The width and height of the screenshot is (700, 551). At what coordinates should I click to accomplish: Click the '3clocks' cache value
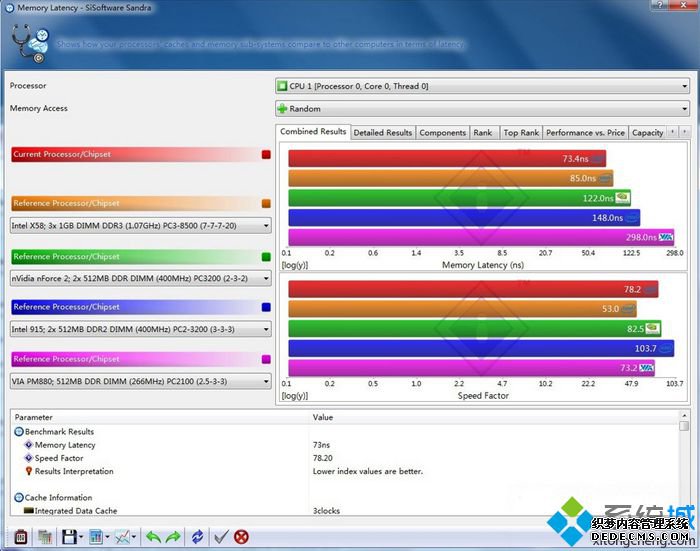tap(326, 510)
